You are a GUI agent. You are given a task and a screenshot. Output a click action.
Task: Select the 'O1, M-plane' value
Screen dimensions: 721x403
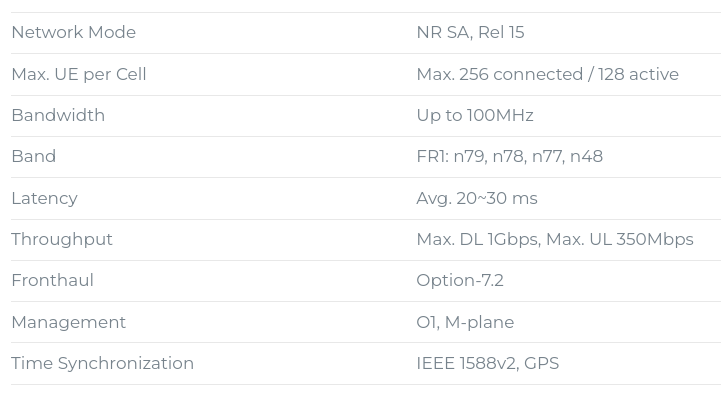click(465, 322)
